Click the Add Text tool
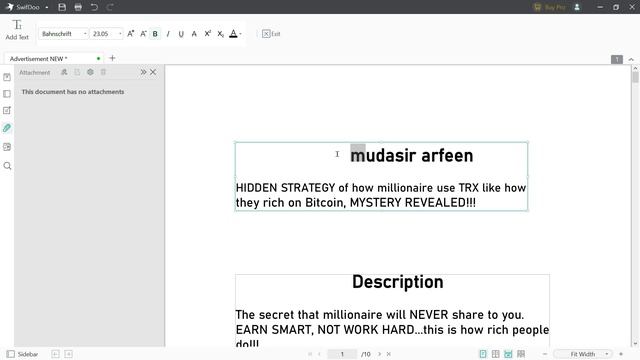This screenshot has width=640, height=360. pos(17,30)
